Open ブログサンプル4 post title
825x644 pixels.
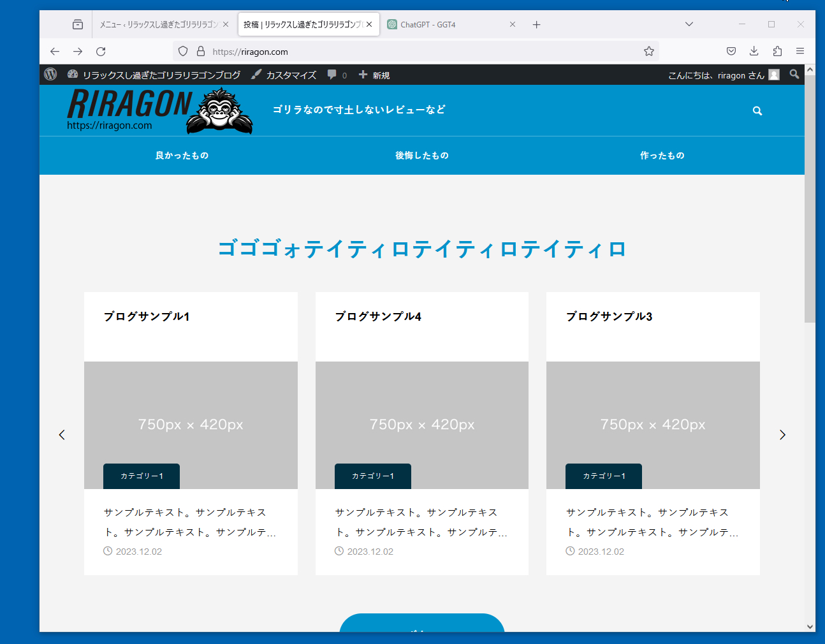(x=378, y=316)
